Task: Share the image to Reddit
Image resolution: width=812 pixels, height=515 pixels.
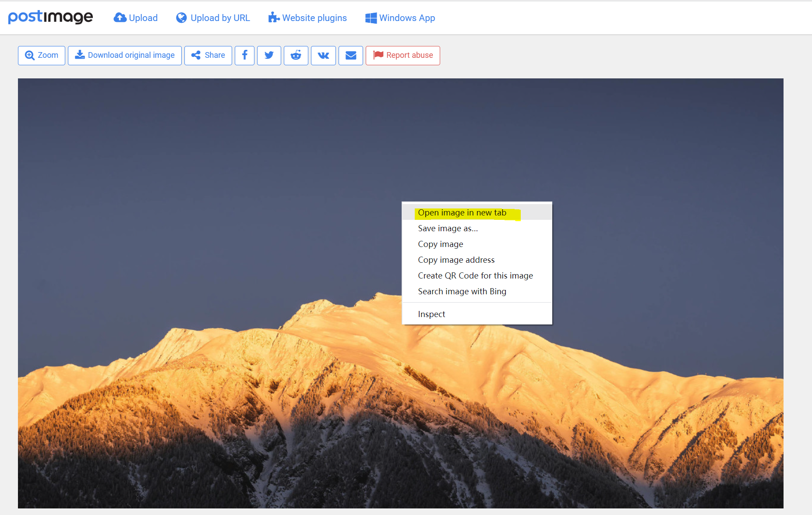Action: click(296, 56)
